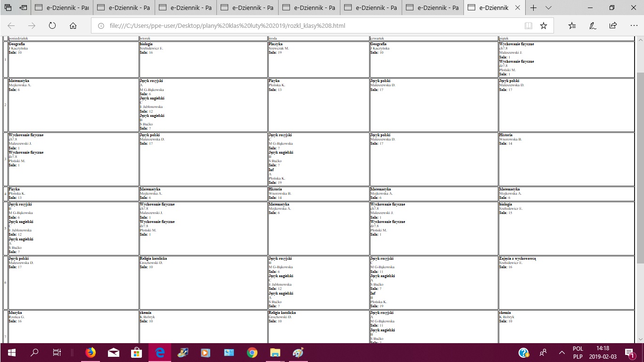The image size is (644, 362).
Task: Show the tabs you've set aside
Action: click(x=8, y=8)
